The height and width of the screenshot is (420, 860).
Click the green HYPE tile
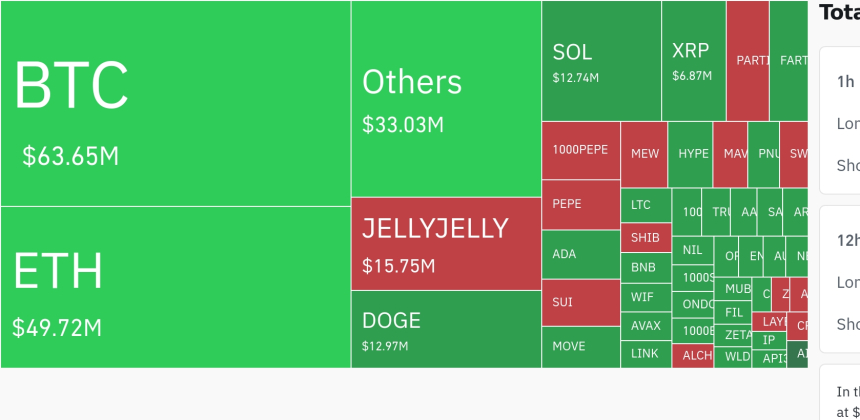pyautogui.click(x=691, y=154)
